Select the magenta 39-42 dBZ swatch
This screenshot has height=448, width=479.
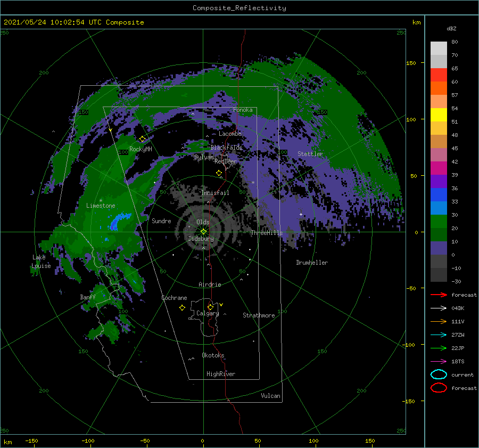[x=439, y=168]
